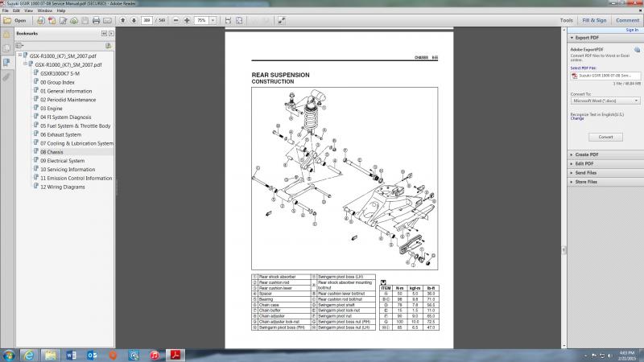The width and height of the screenshot is (644, 362).
Task: Open Outlook from the taskbar
Action: tap(92, 356)
